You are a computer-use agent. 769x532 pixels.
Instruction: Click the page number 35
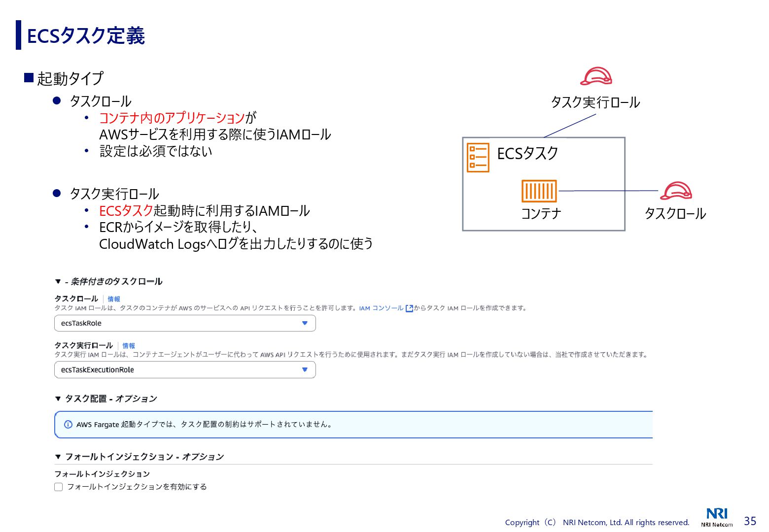click(750, 521)
